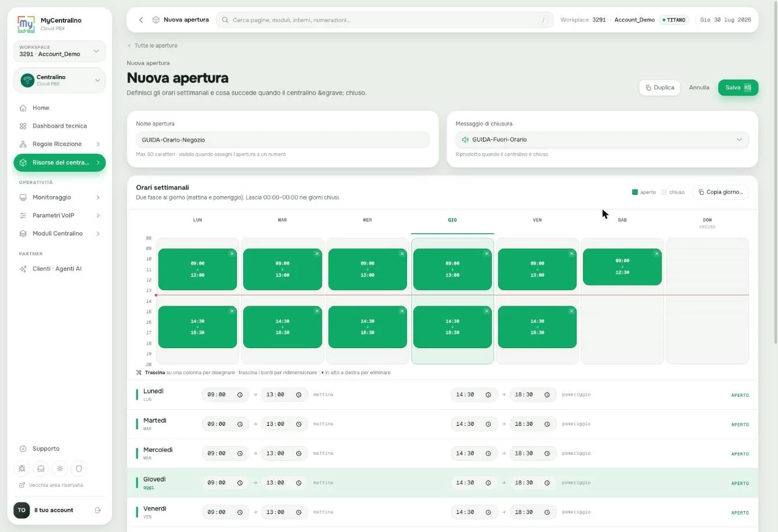Click the Duplica button

(660, 88)
